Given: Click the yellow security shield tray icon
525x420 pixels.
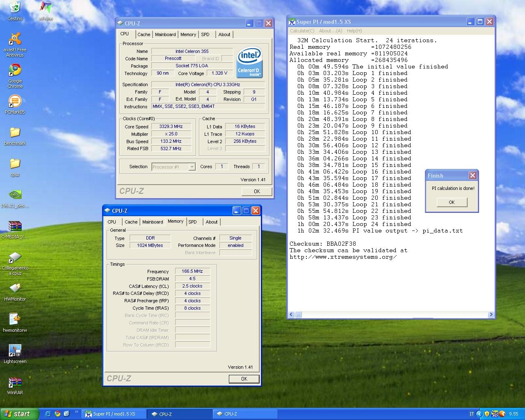Looking at the screenshot, I should [x=487, y=414].
